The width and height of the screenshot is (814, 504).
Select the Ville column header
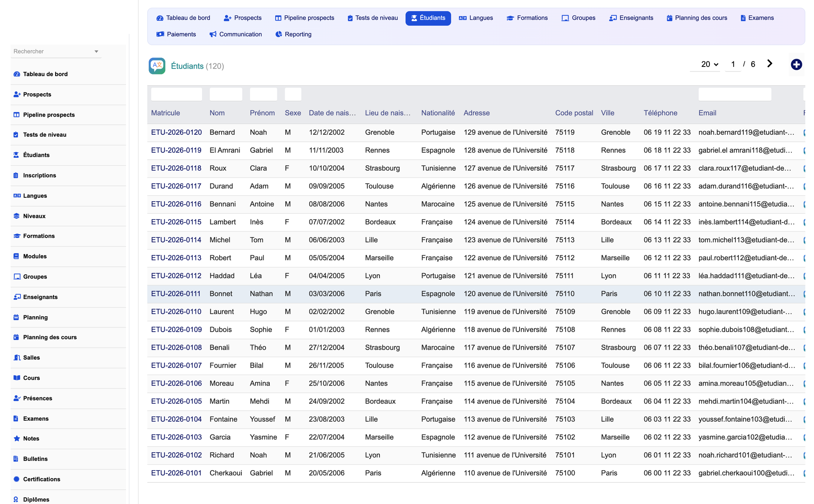point(608,113)
